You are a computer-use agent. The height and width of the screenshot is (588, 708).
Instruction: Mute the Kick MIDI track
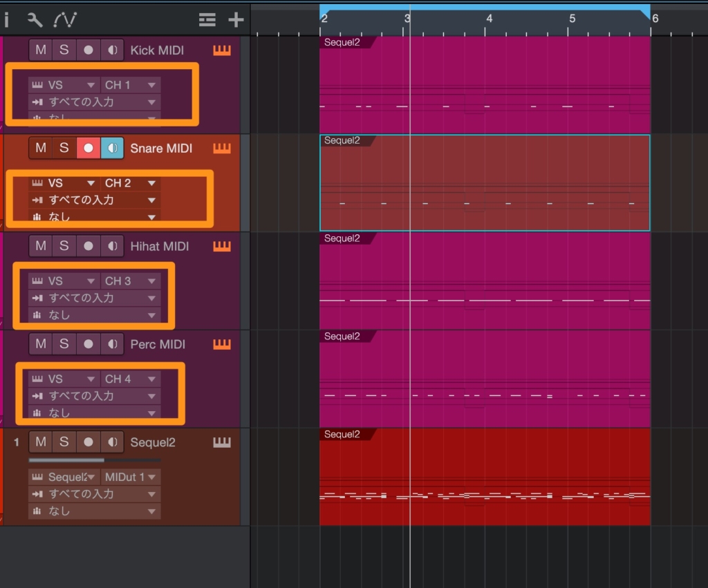pos(41,50)
